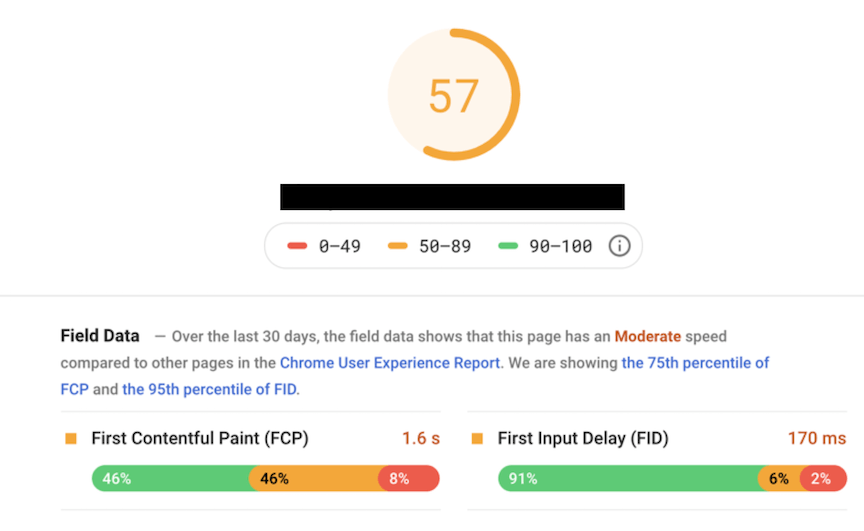This screenshot has width=864, height=531.
Task: Click the orange square beside First Contentful Paint
Action: click(71, 439)
